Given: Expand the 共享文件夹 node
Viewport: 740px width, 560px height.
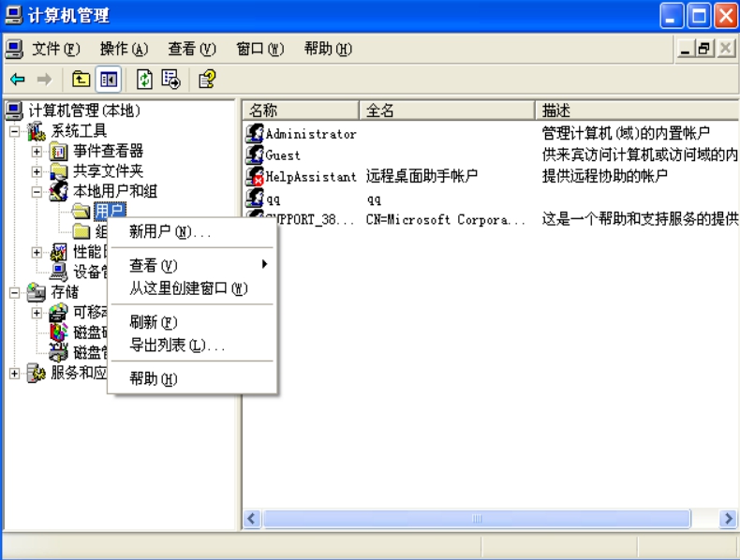Looking at the screenshot, I should (37, 171).
